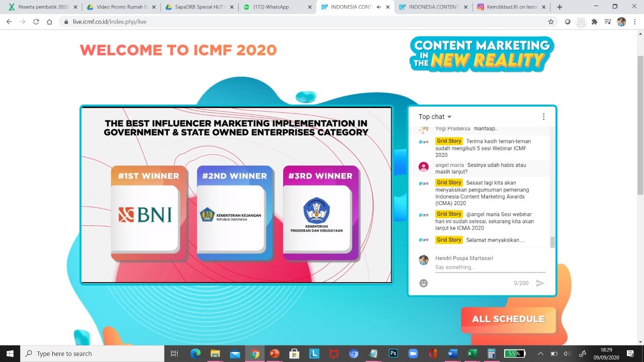Open a new browser tab
644x362 pixels.
559,7
